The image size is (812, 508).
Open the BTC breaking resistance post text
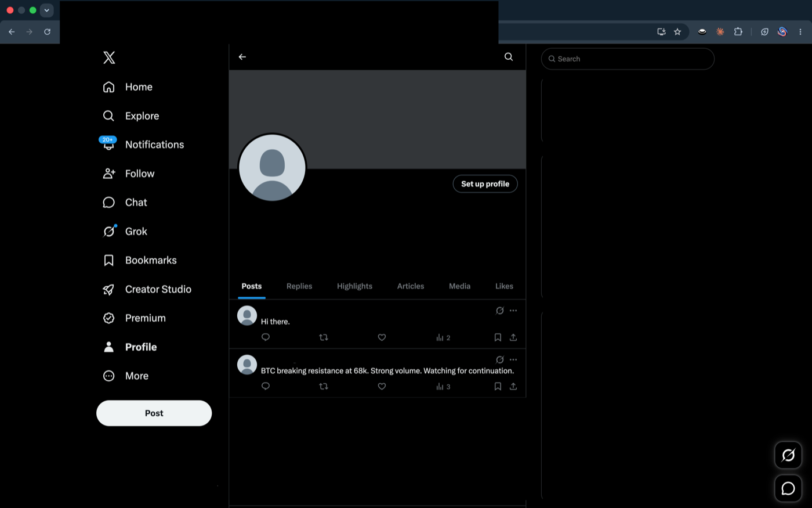[x=387, y=371]
